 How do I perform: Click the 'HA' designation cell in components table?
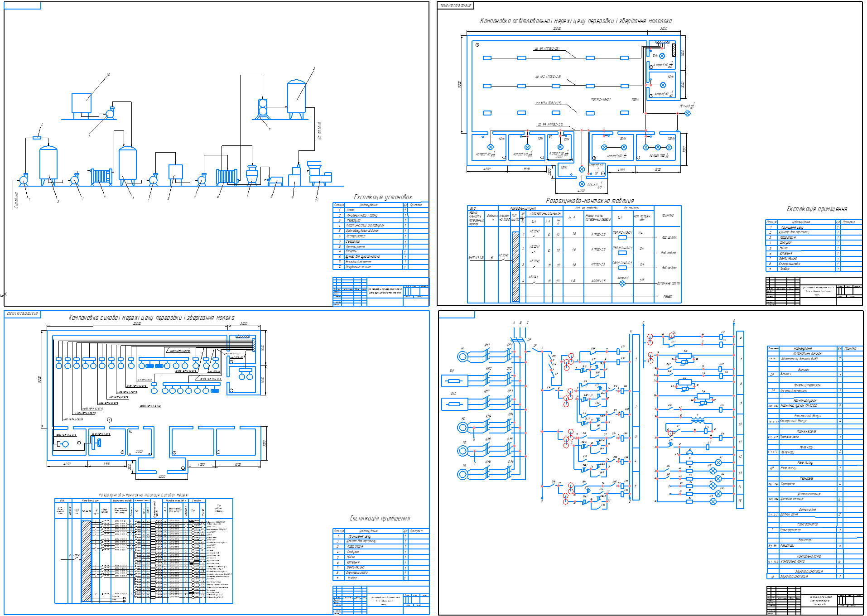(773, 577)
